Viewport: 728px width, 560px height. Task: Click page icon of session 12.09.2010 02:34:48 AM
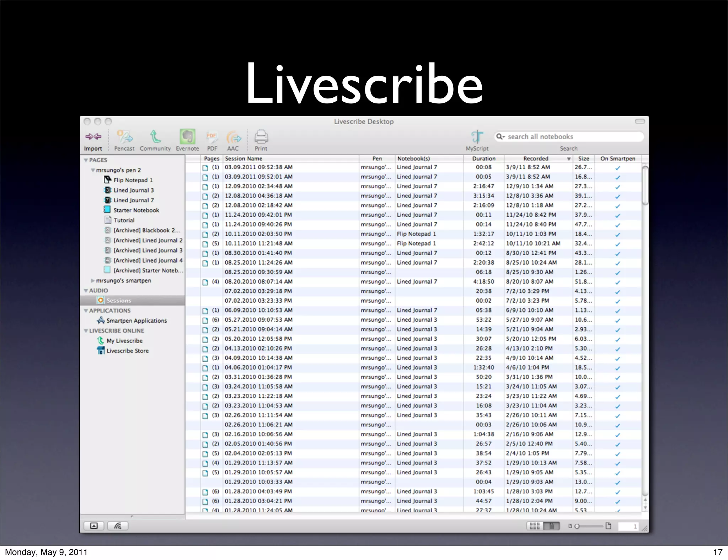pos(205,187)
